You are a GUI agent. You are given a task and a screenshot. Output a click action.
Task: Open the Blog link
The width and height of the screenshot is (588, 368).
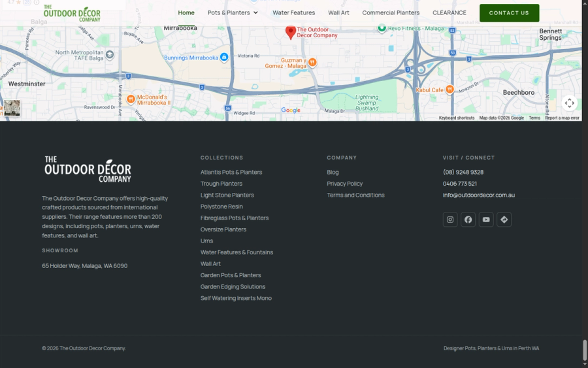click(x=333, y=172)
